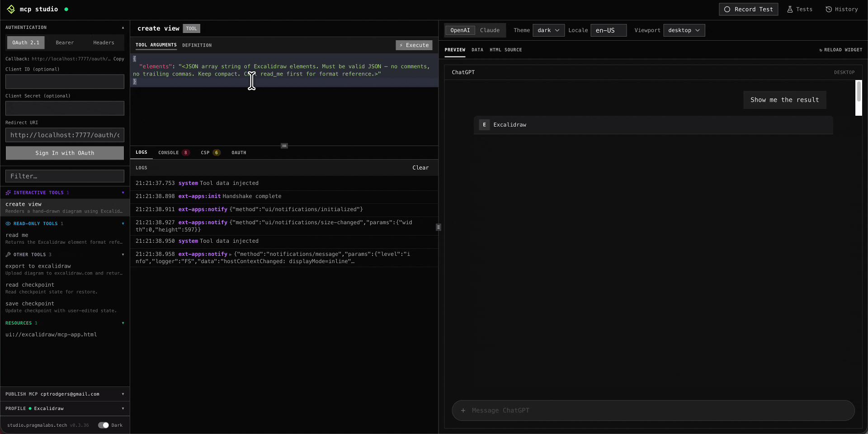Screen dimensions: 868x434
Task: Open the Tests page
Action: click(800, 9)
